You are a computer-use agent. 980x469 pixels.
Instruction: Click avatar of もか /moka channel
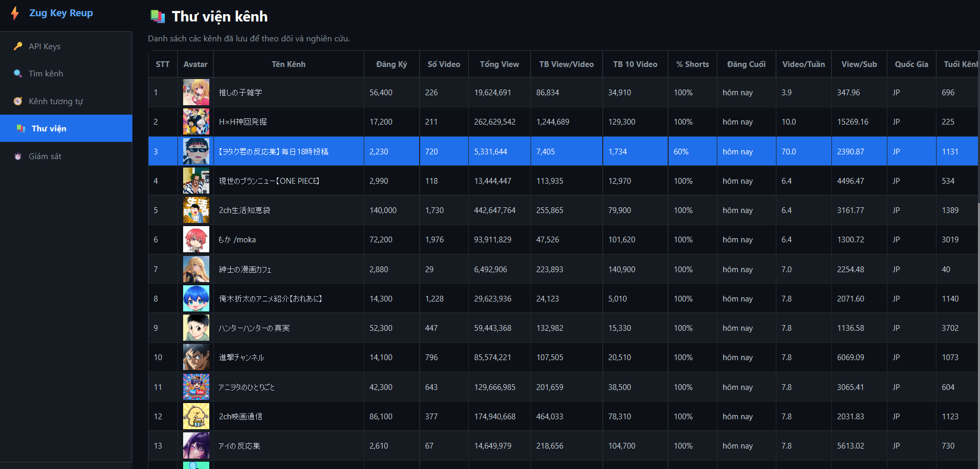[x=196, y=240]
